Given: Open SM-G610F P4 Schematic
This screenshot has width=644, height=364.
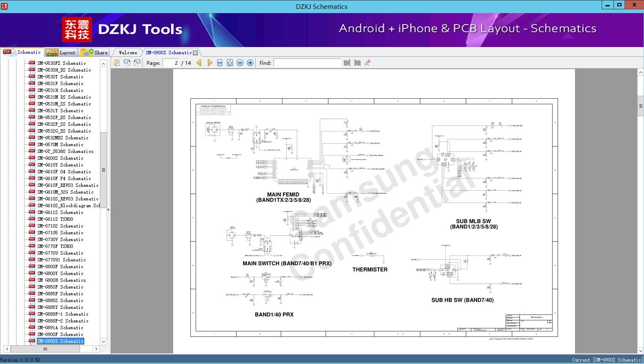Looking at the screenshot, I should [64, 178].
